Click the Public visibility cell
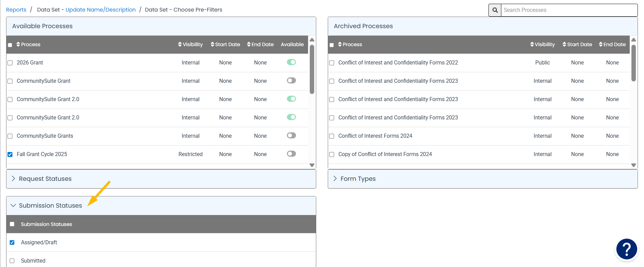This screenshot has width=644, height=267. (542, 62)
